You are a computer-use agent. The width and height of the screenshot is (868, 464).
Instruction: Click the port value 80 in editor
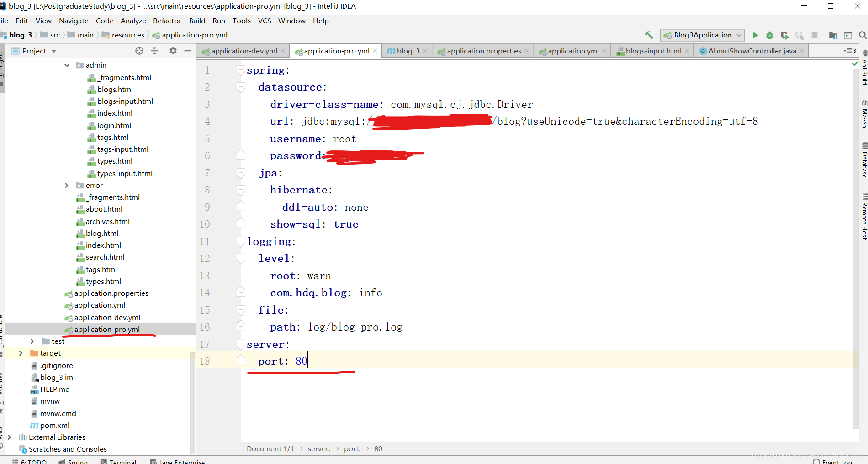tap(301, 361)
